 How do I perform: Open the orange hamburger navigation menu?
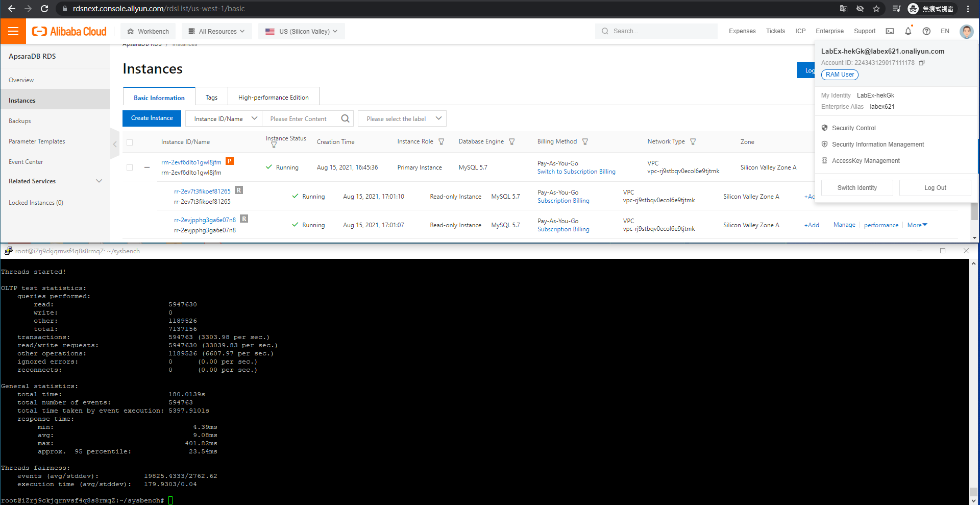[13, 31]
